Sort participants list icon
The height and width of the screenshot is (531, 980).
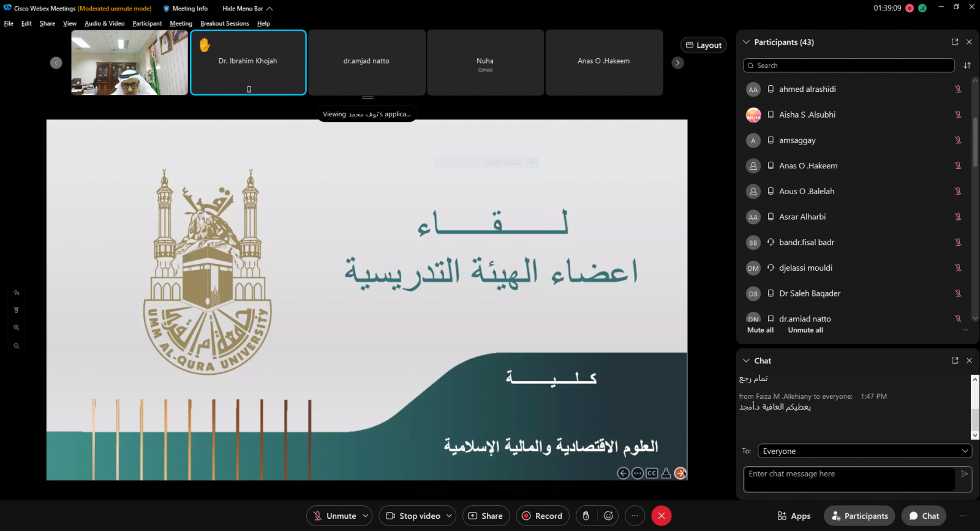click(967, 66)
